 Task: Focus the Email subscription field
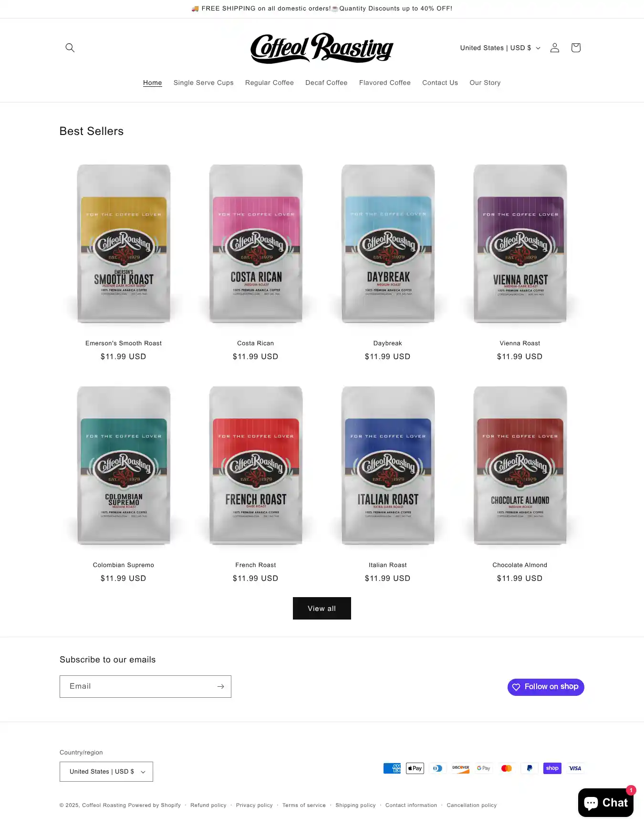click(137, 686)
